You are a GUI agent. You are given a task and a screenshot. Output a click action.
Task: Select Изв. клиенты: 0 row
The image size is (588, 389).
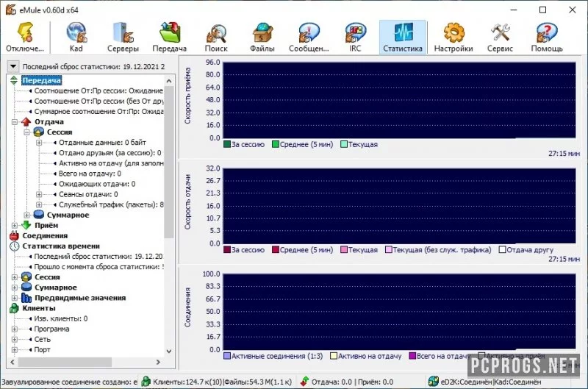(61, 318)
